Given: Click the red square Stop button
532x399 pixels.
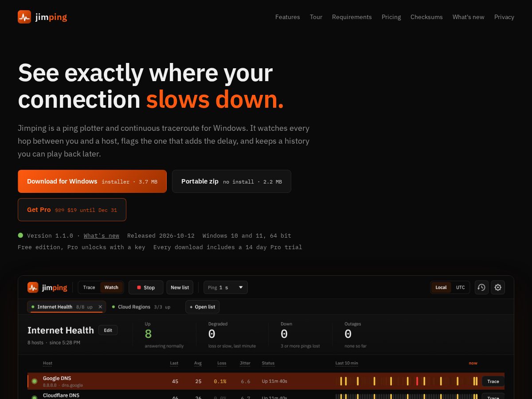Looking at the screenshot, I should pos(146,287).
